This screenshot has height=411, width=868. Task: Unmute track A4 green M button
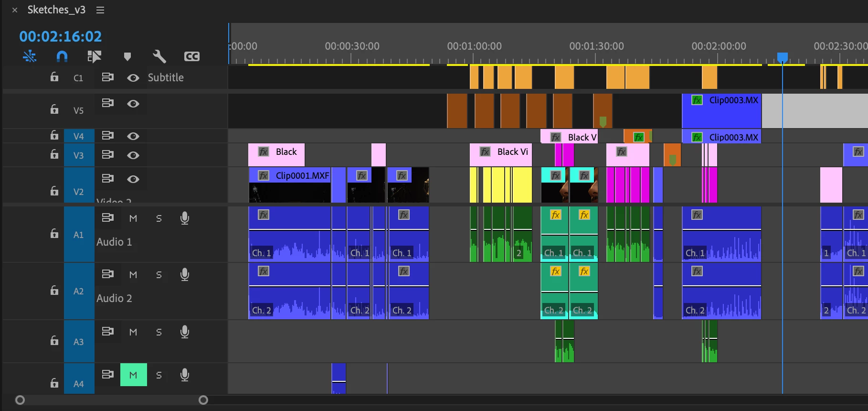click(x=133, y=375)
